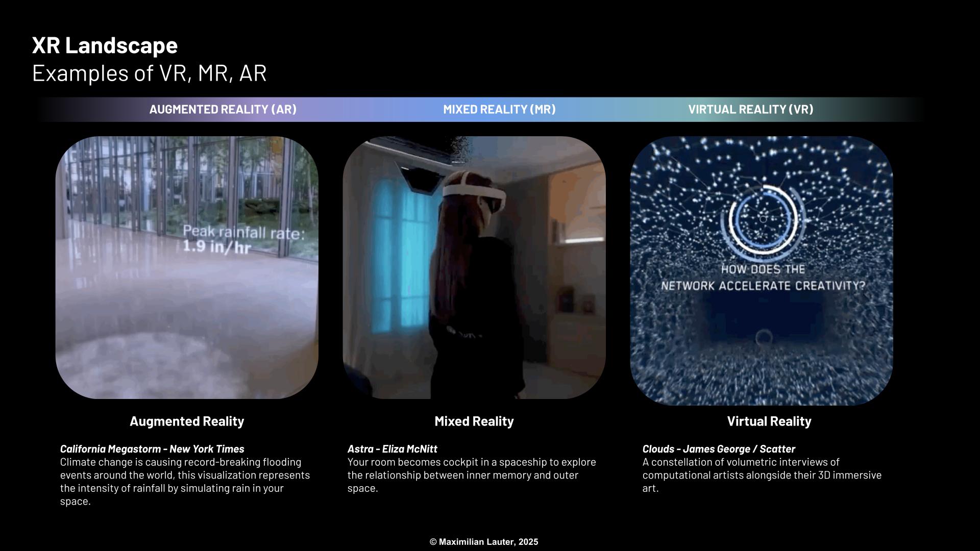Click the spaceship cockpit description paragraph

point(472,475)
